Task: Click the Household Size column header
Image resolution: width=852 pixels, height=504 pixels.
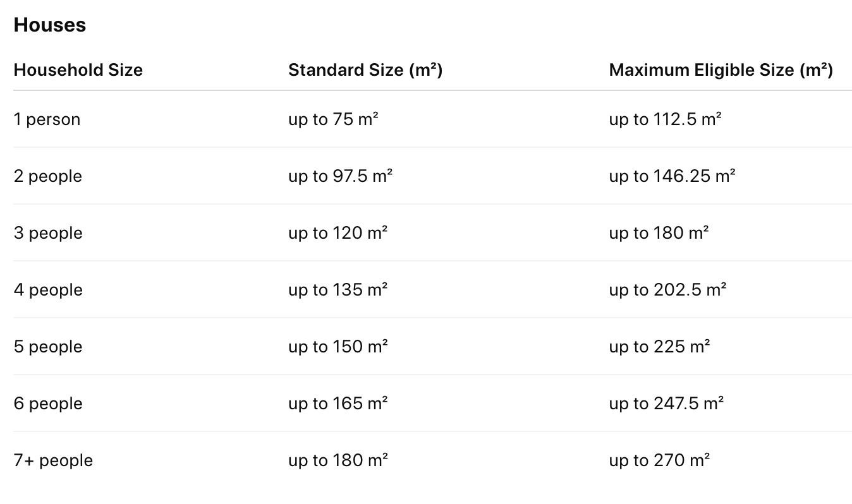Action: click(x=78, y=69)
